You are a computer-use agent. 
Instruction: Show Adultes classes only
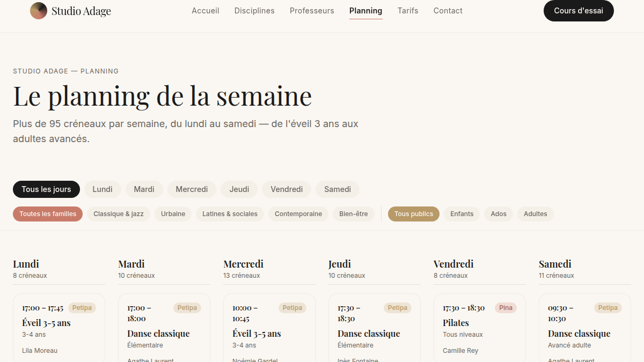[536, 214]
